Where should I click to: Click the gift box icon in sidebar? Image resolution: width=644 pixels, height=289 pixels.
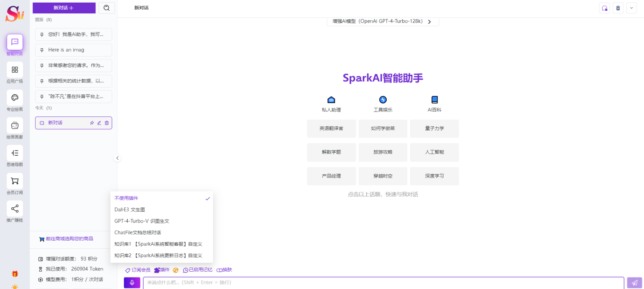point(15,274)
